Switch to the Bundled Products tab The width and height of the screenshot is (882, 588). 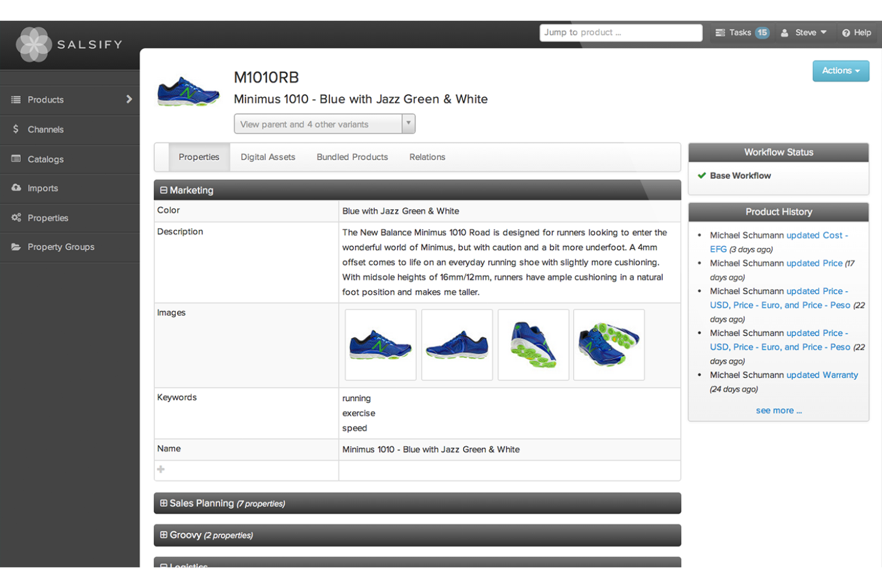pos(352,157)
